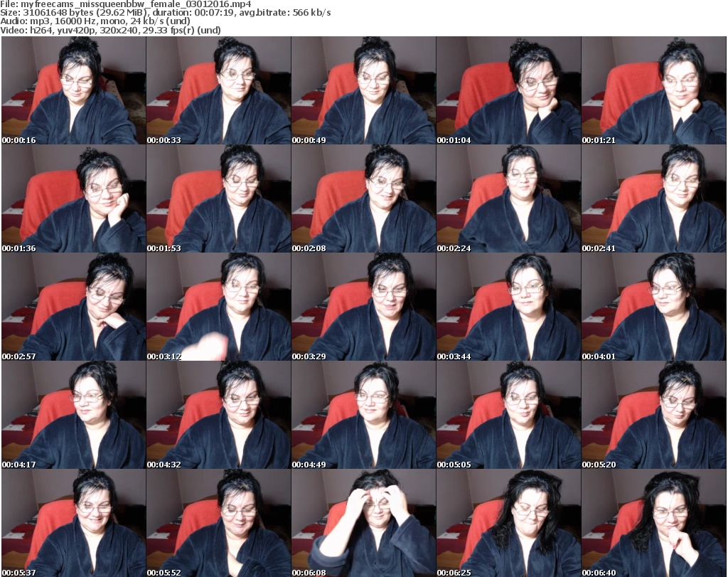Pick the 00:03:44 preview frame
728x577 pixels.
pos(508,307)
